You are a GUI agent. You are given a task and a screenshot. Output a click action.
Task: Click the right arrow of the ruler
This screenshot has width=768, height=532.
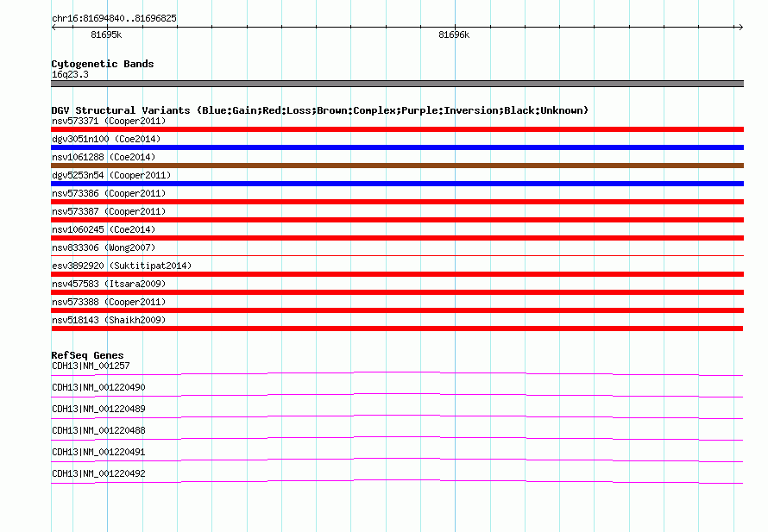740,27
